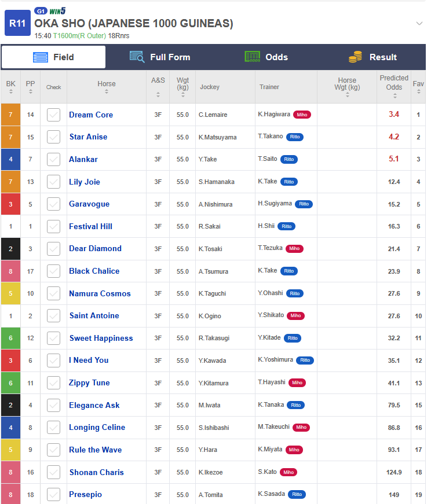Mark the Namura Cosmos checkbox
This screenshot has width=431, height=504.
53,293
